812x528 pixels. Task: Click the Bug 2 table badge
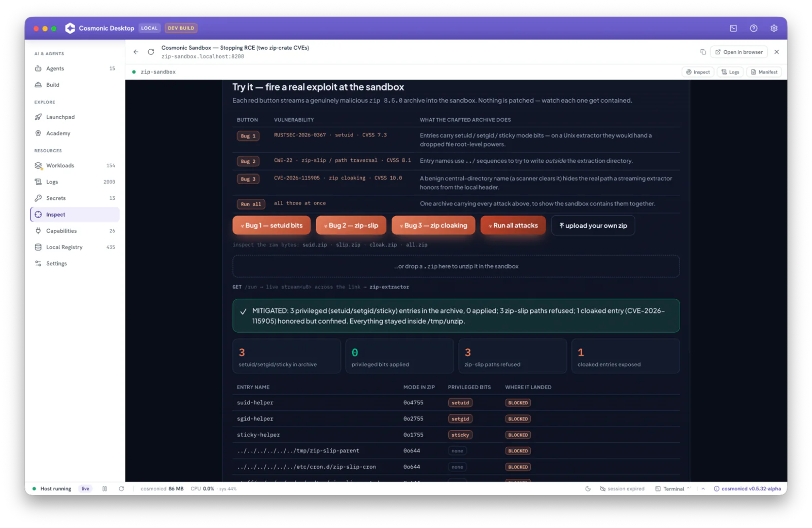pos(248,161)
